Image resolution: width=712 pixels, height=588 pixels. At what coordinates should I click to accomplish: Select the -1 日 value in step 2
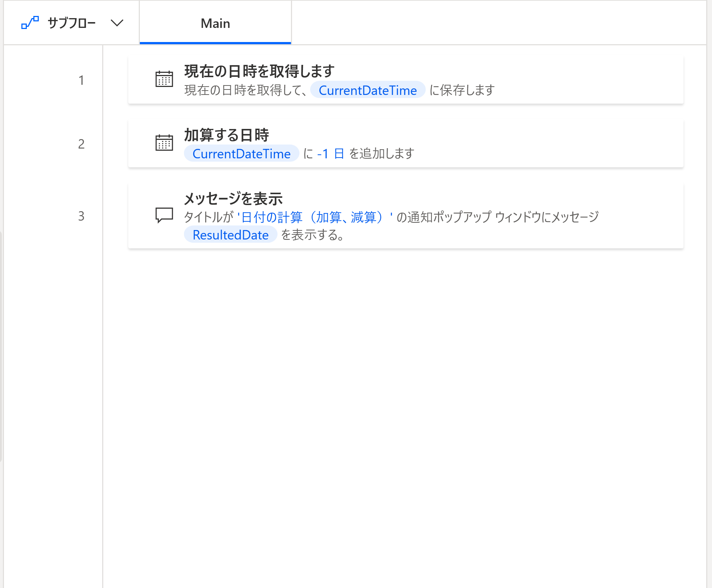(330, 154)
